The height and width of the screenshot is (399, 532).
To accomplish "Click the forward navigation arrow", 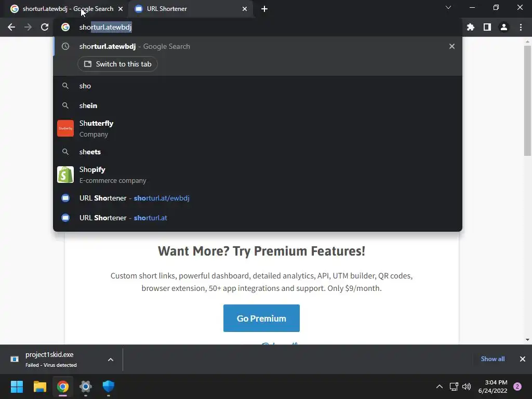I will pyautogui.click(x=28, y=27).
